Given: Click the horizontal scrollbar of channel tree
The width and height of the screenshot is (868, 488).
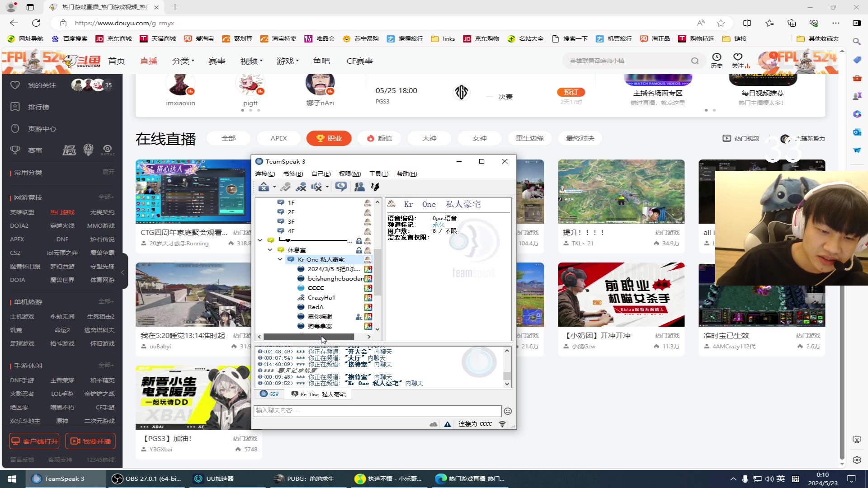Looking at the screenshot, I should (309, 337).
